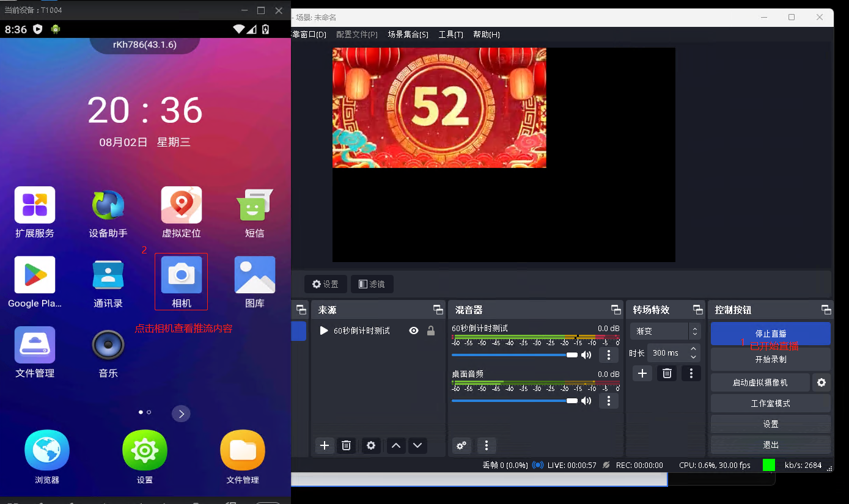
Task: Open source properties gear icon
Action: (x=370, y=445)
